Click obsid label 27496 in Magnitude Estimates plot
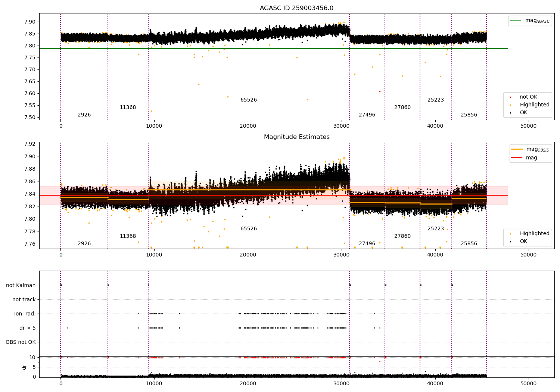560x392 pixels. coord(367,243)
